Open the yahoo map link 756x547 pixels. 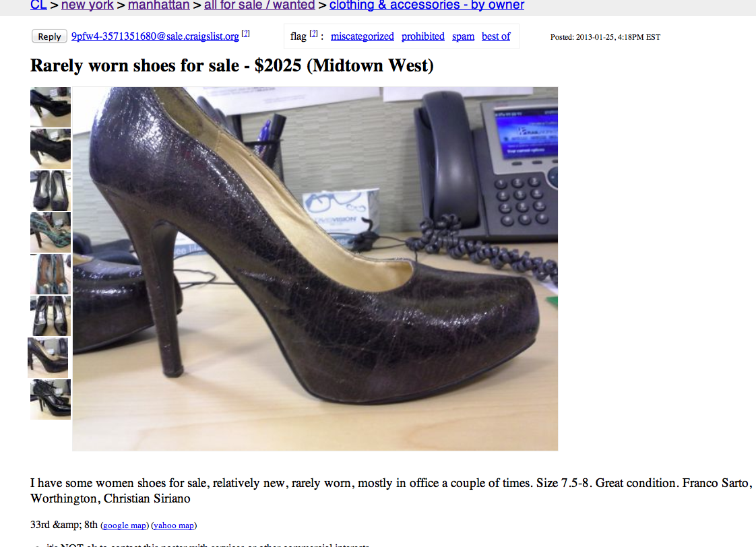(174, 525)
